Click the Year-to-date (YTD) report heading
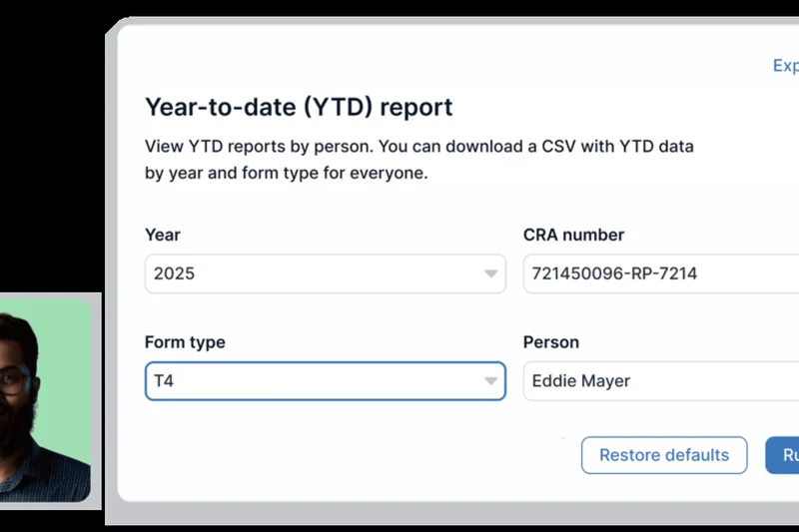The image size is (799, 532). tap(299, 107)
